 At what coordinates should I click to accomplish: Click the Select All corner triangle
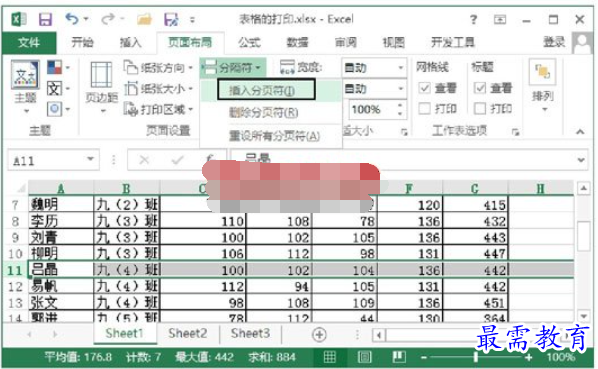21,188
